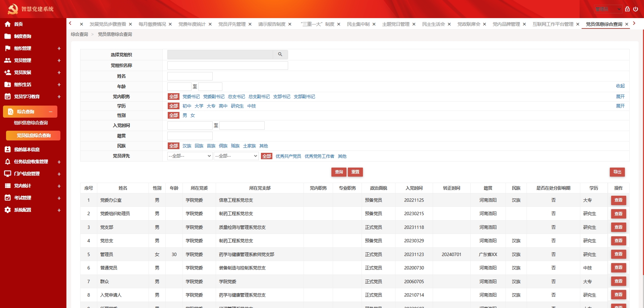The height and width of the screenshot is (308, 644).
Task: Switch to the 民主生活会 tab
Action: tap(433, 24)
